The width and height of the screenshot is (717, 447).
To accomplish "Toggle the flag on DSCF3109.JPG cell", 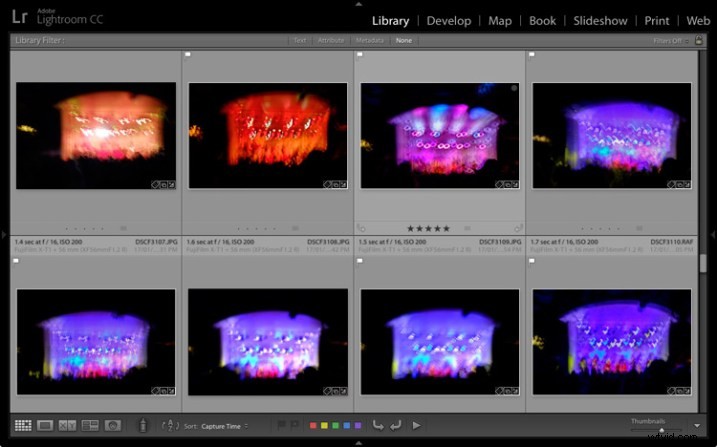I will click(x=360, y=54).
